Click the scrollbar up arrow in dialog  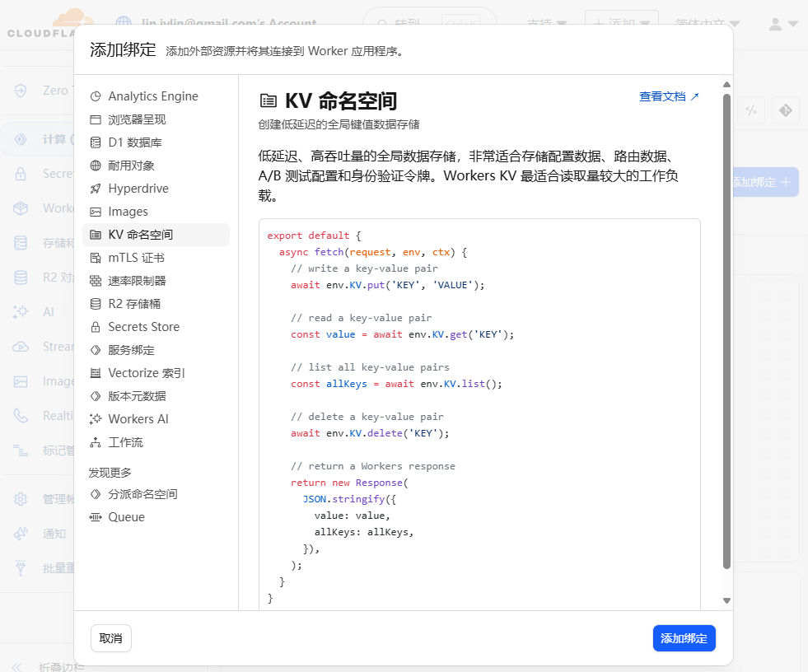pos(726,85)
